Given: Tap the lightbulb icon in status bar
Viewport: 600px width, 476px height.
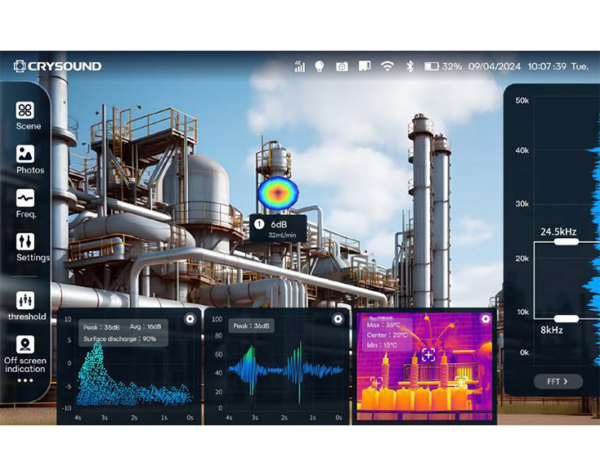Looking at the screenshot, I should (x=320, y=66).
